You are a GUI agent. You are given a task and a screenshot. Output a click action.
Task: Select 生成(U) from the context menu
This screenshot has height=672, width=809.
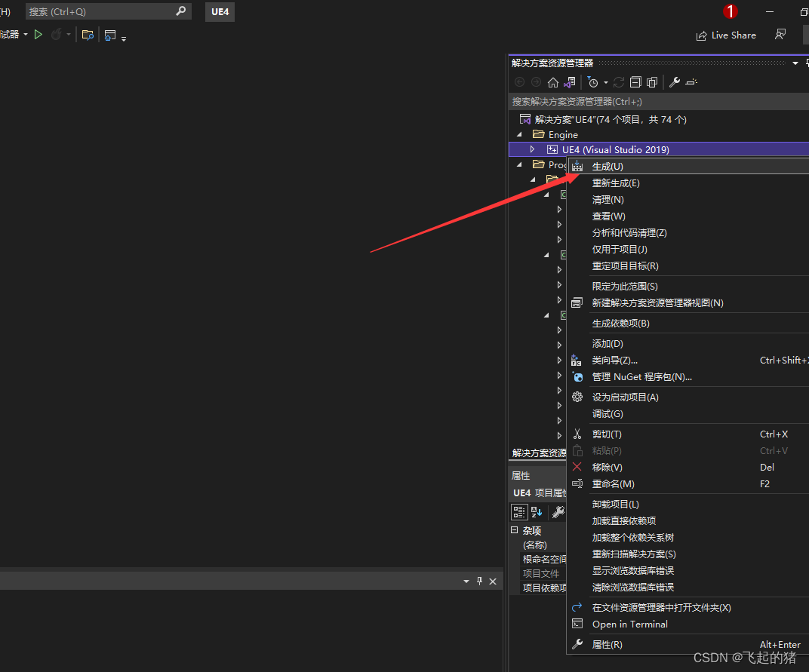pos(608,166)
